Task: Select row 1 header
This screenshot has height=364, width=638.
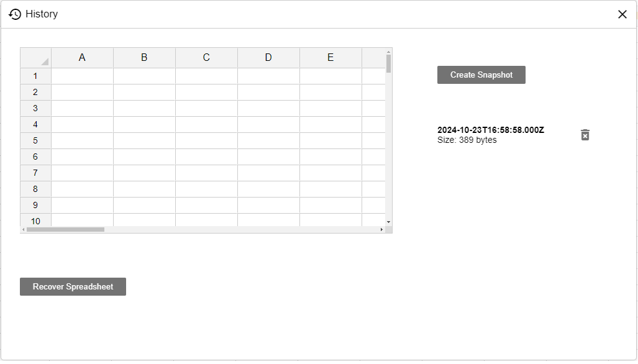Action: click(x=35, y=76)
